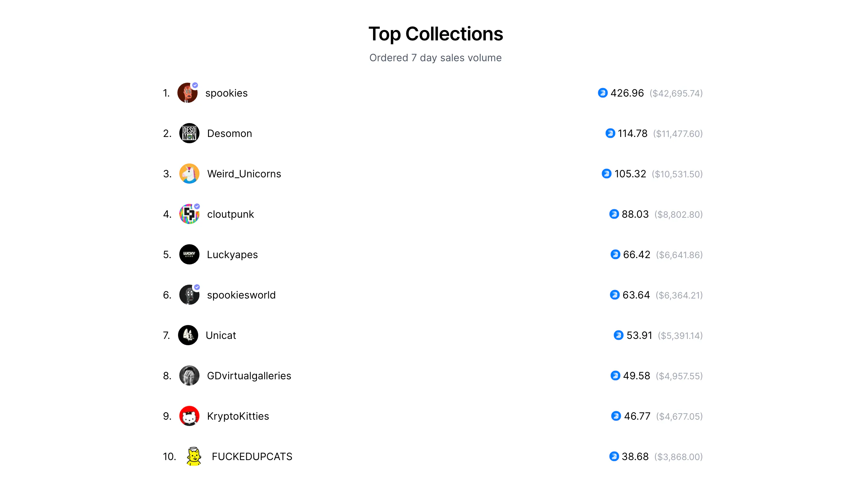Click the DESO coin icon beside 426.96
This screenshot has height=491, width=868.
pos(603,93)
